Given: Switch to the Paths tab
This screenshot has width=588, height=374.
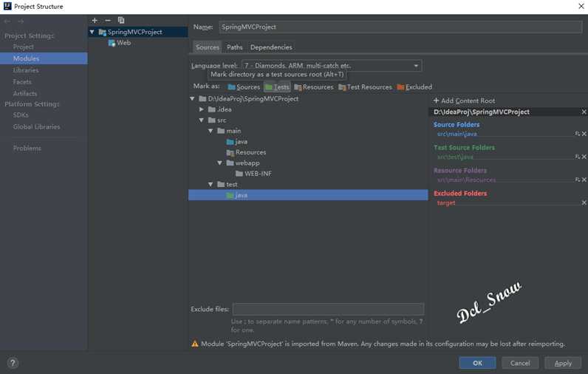Looking at the screenshot, I should click(235, 47).
